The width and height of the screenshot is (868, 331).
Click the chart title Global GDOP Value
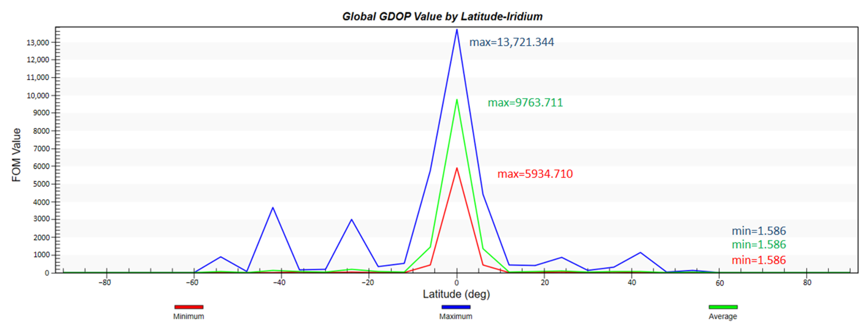442,16
